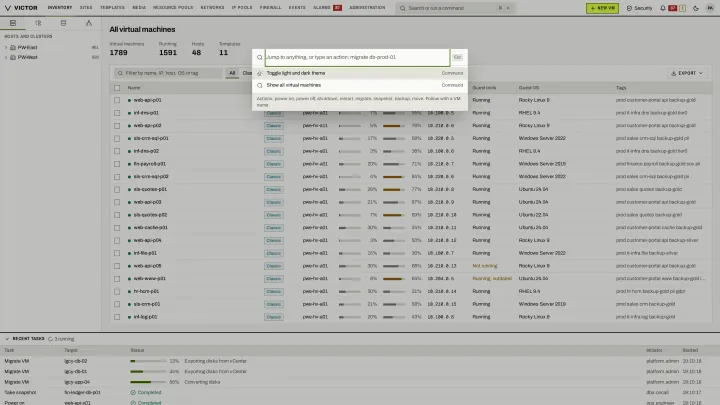Toggle dark mode with the moon icon
The height and width of the screenshot is (405, 720).
click(696, 8)
